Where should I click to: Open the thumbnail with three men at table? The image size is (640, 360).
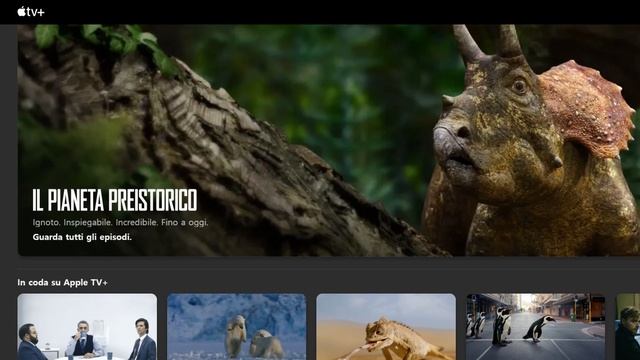point(87,327)
